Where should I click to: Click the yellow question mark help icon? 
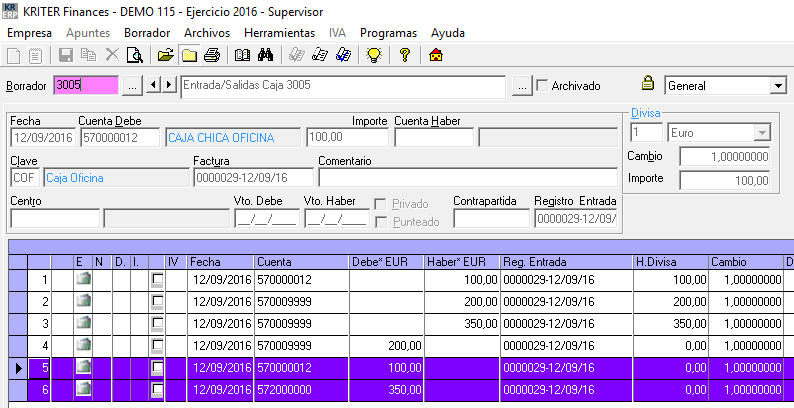coord(405,55)
